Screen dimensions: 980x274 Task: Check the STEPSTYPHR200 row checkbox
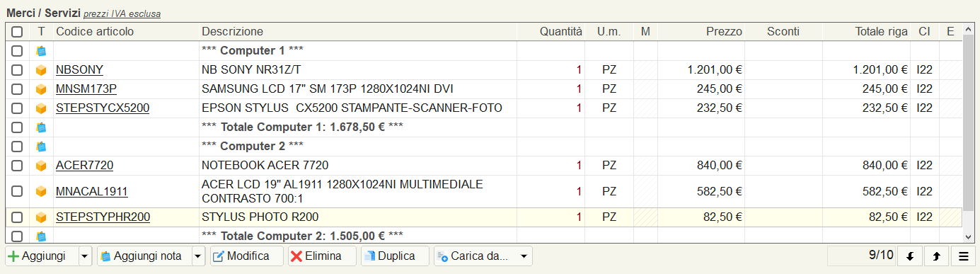tap(17, 217)
